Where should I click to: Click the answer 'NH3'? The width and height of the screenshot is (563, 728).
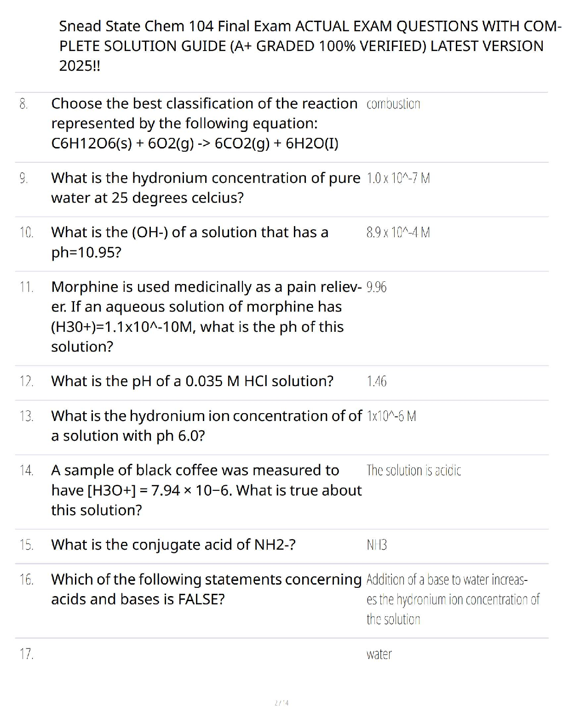tap(377, 545)
